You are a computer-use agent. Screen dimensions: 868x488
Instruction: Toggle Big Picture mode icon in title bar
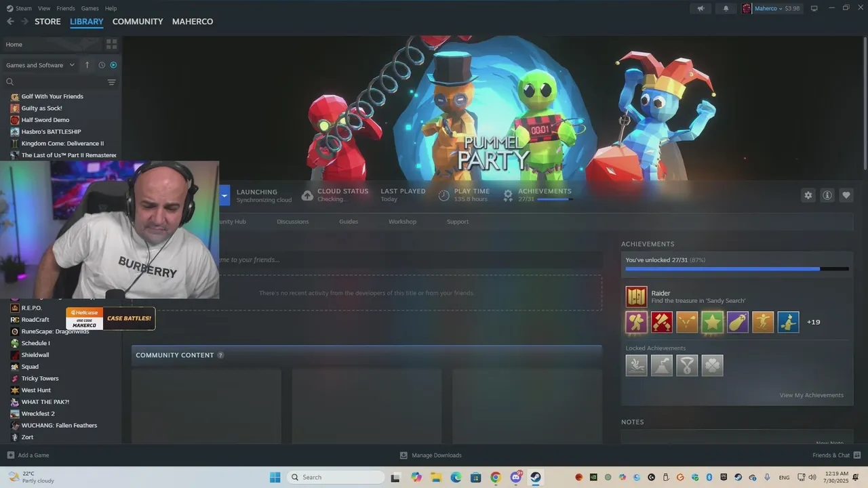click(x=814, y=8)
